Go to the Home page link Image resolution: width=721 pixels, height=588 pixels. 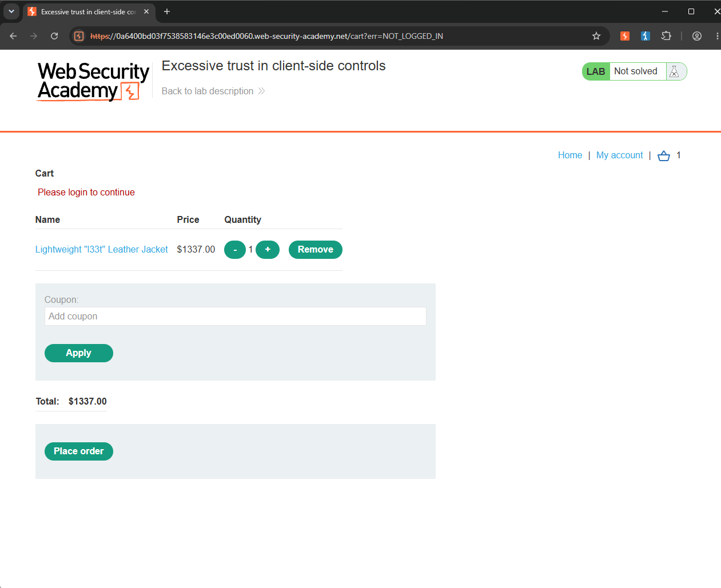point(570,155)
